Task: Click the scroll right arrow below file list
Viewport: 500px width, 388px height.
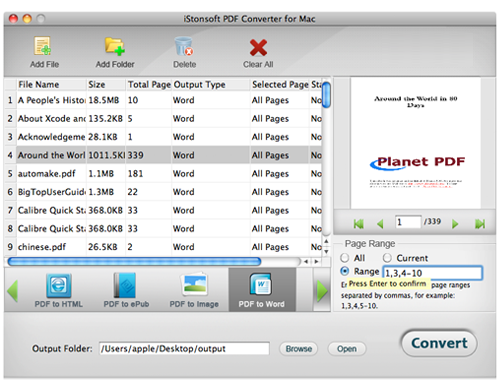Action: click(316, 262)
